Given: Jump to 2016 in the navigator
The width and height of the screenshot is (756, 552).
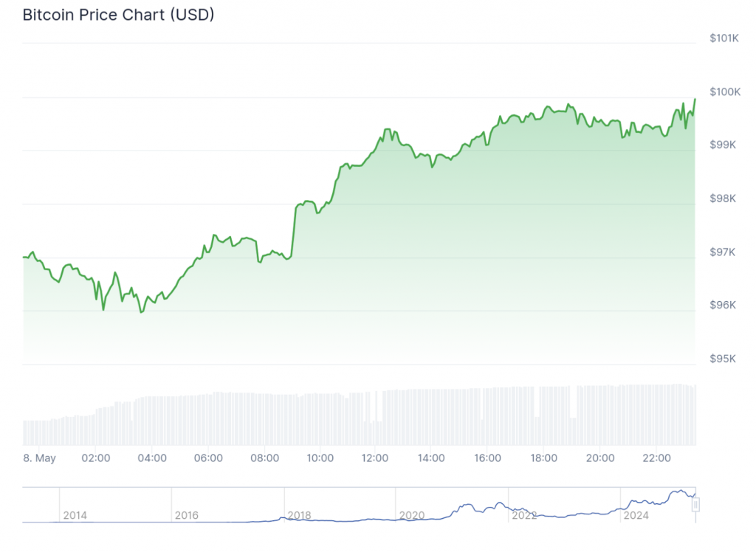Looking at the screenshot, I should click(187, 515).
